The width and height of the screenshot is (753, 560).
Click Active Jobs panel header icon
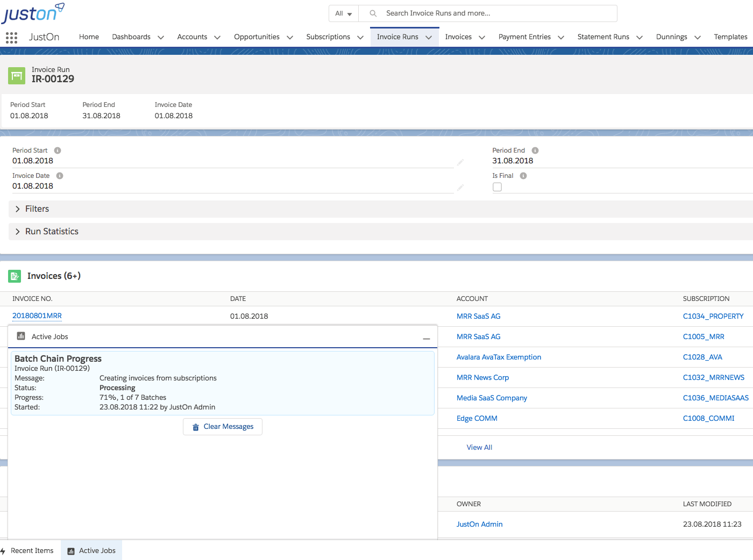[21, 336]
